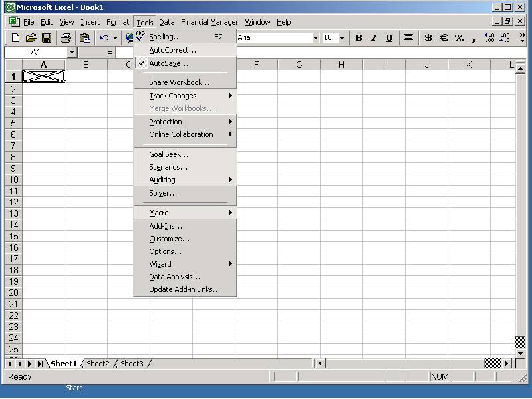The image size is (532, 399).
Task: Open the Data menu
Action: click(x=167, y=22)
